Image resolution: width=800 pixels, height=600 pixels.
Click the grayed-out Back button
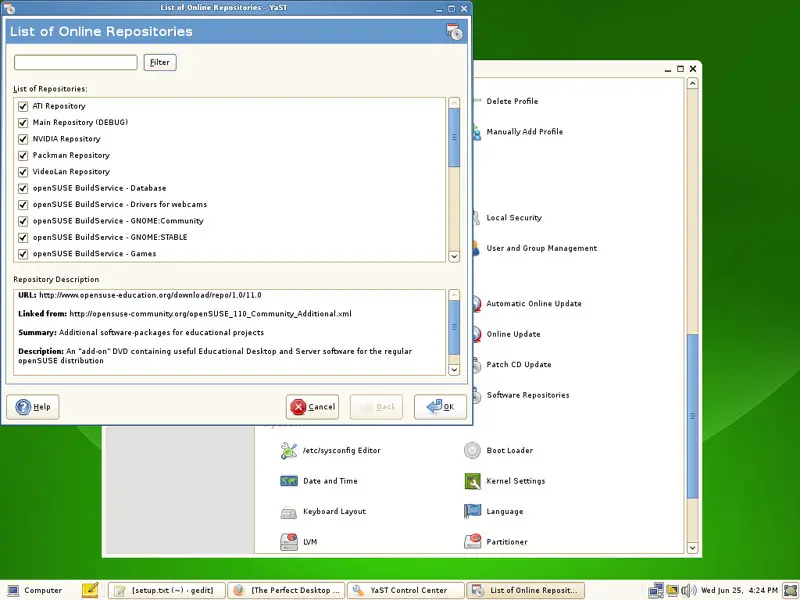pos(377,407)
